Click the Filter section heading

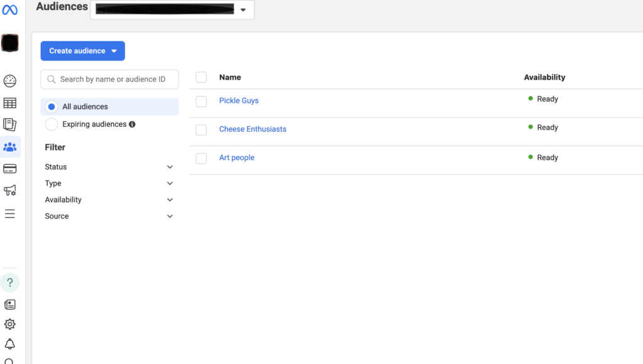(x=55, y=147)
